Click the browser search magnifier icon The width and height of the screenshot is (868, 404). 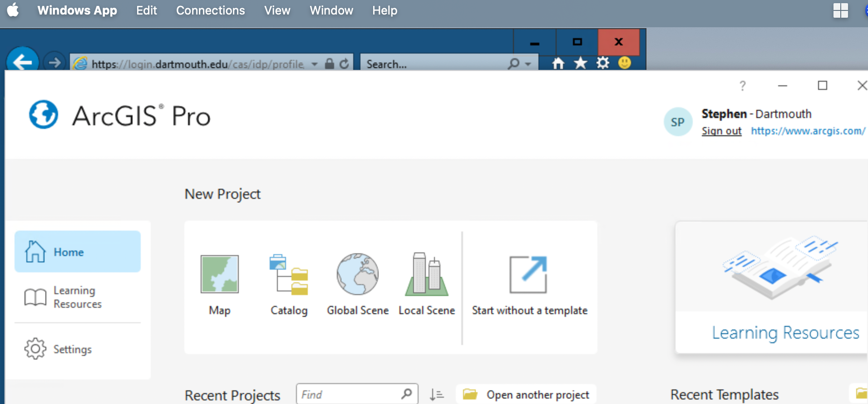514,64
